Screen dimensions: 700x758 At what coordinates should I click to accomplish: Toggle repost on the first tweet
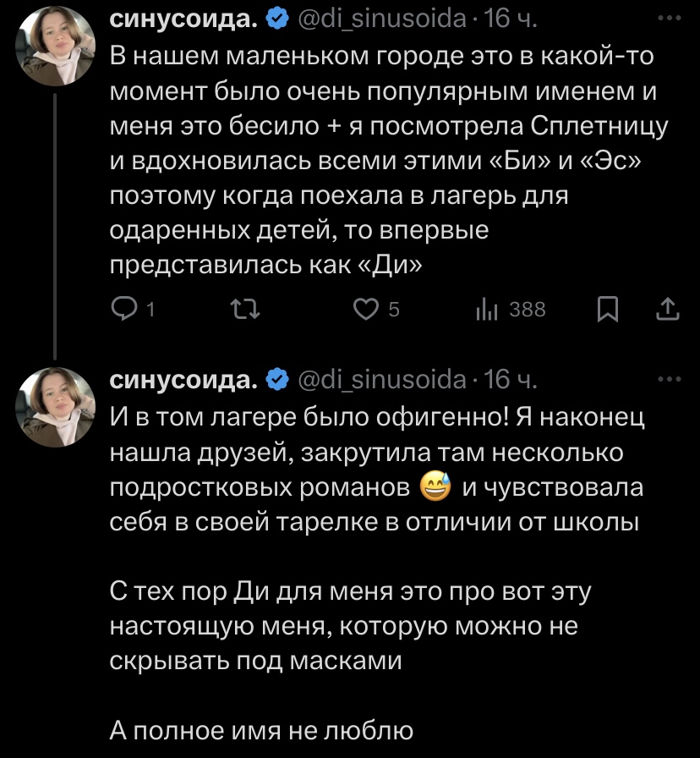[x=245, y=310]
